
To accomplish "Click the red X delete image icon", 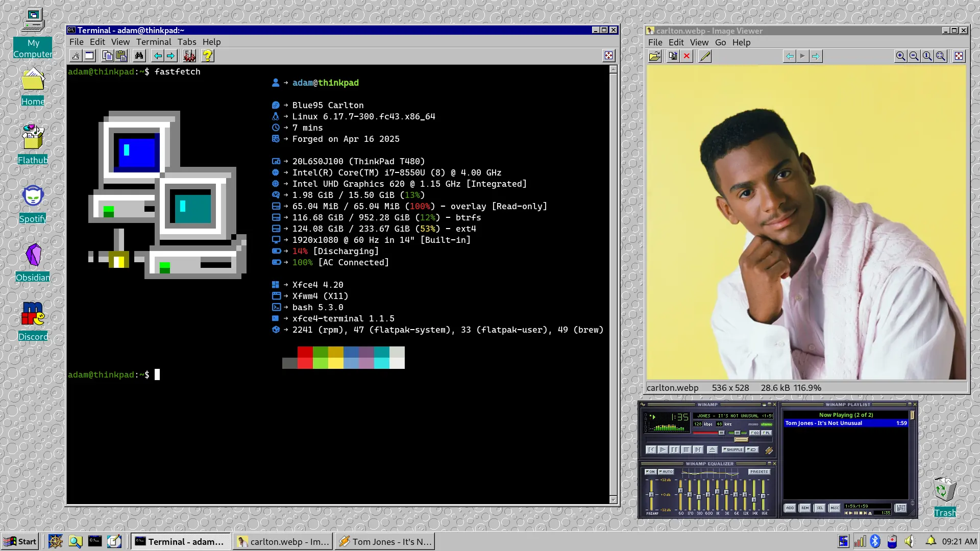I will coord(687,56).
